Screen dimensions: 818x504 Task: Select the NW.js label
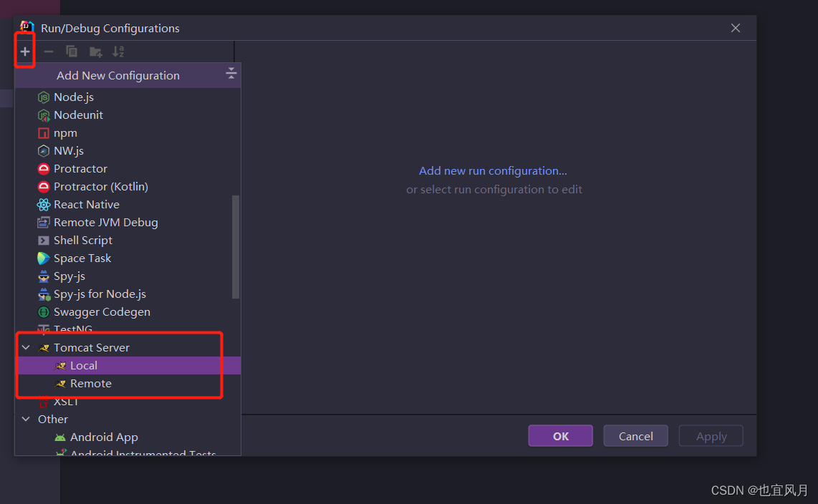pos(69,151)
